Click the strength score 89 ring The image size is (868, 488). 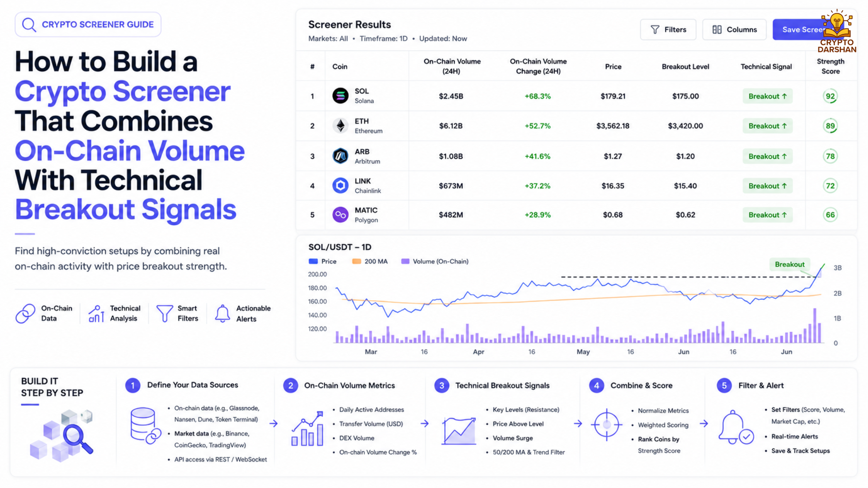coord(830,126)
